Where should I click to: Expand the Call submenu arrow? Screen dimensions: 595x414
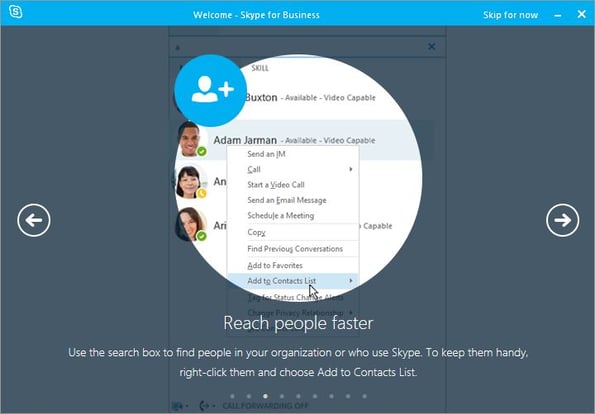[x=351, y=169]
